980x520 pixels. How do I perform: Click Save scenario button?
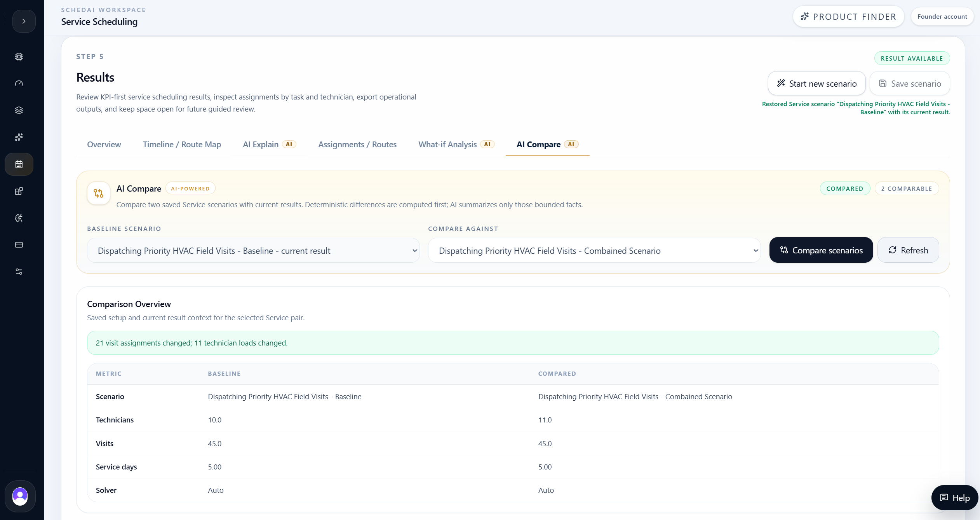(x=910, y=83)
